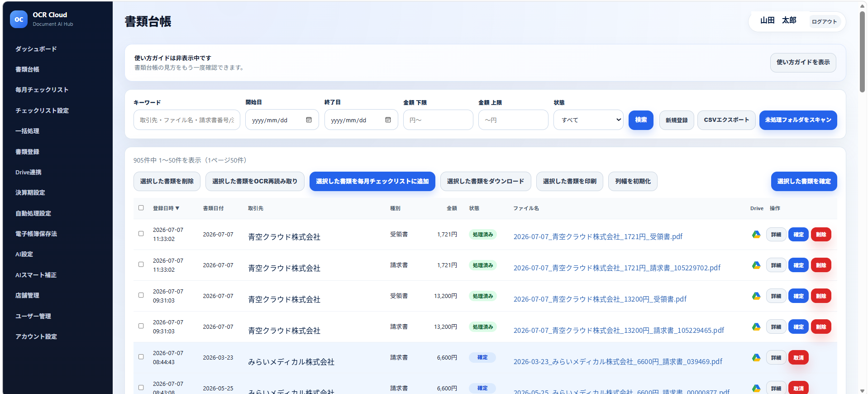Focus the 金額 上限 input field

pyautogui.click(x=513, y=120)
